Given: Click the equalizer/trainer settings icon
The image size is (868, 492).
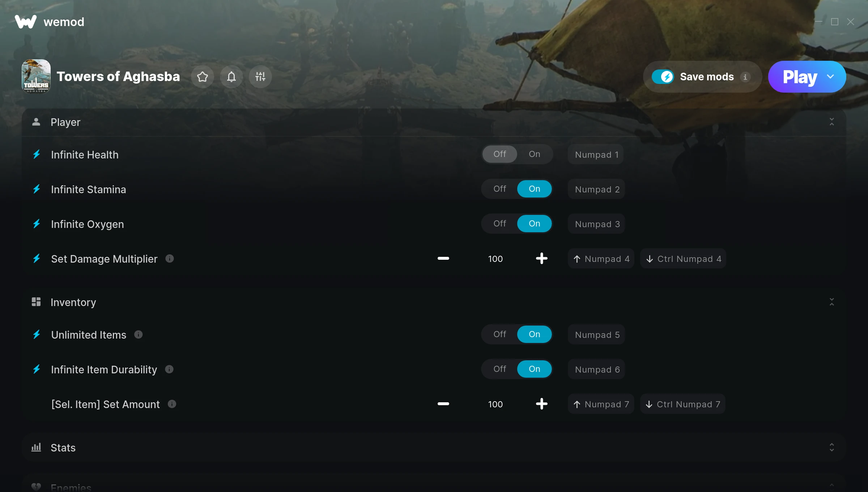Looking at the screenshot, I should [260, 76].
